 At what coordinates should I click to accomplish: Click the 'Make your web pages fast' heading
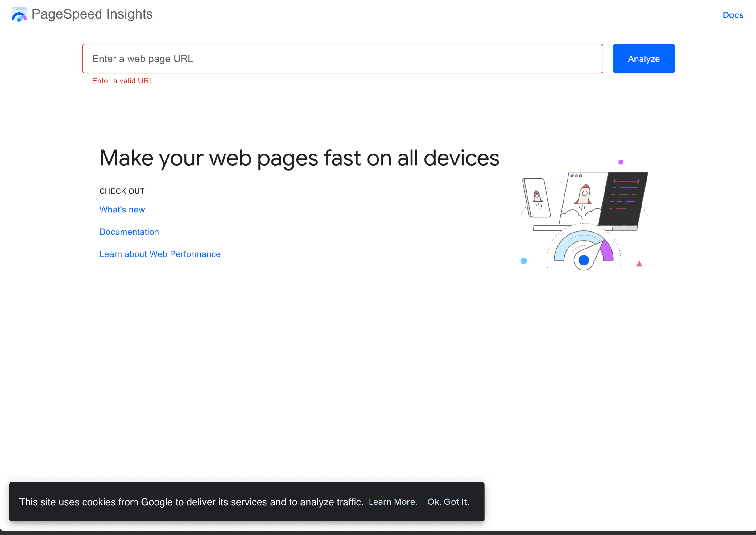pyautogui.click(x=299, y=158)
